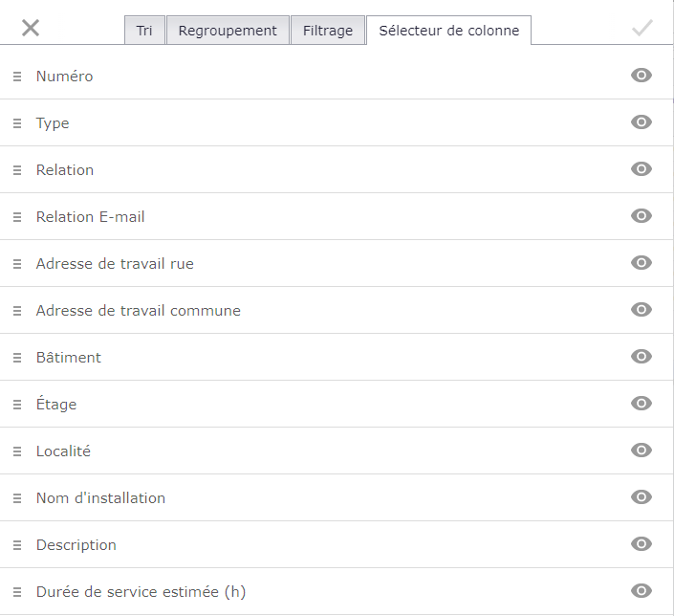Click the reorder handle next to Localité

[x=17, y=451]
